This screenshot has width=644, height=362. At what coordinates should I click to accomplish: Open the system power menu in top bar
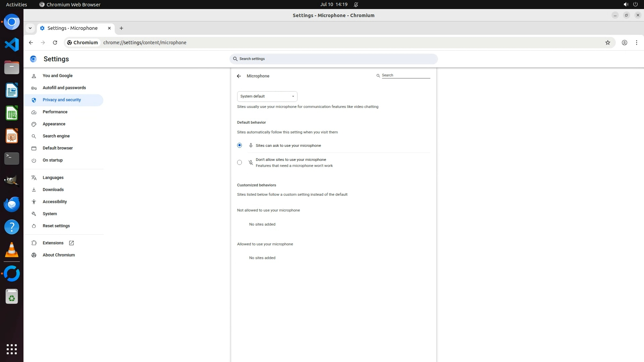tap(635, 4)
